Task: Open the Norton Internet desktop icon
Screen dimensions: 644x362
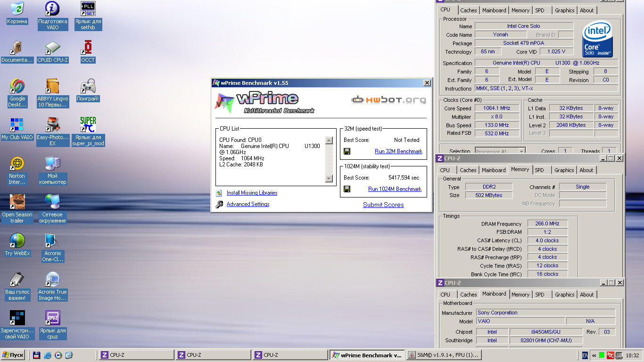Action: 17,163
